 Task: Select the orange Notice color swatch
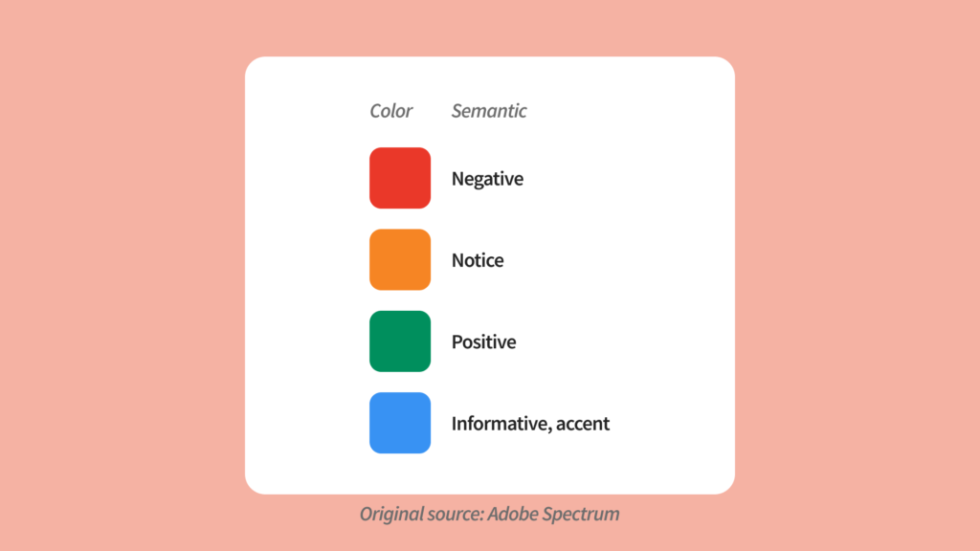[x=400, y=260]
